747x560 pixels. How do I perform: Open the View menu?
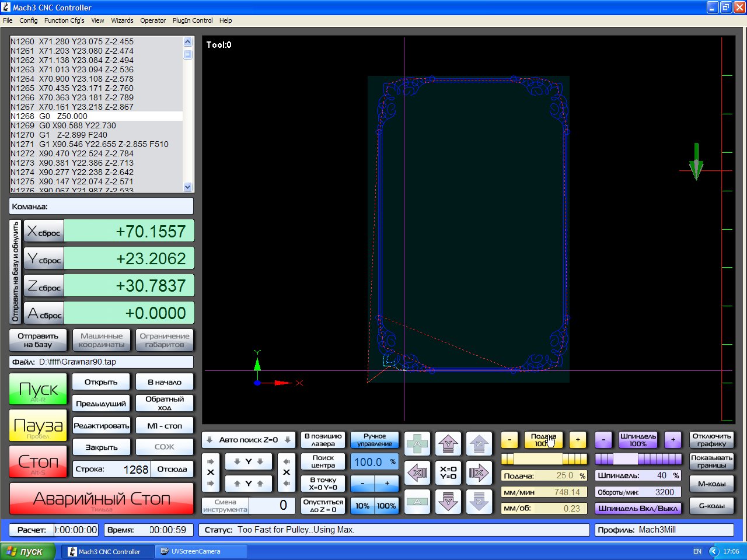tap(97, 20)
